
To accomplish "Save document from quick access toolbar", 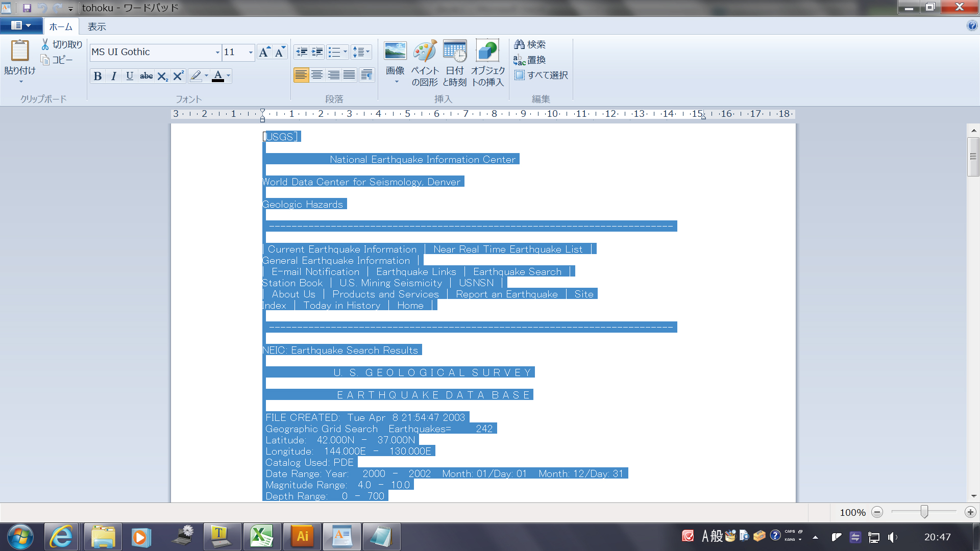I will point(27,8).
